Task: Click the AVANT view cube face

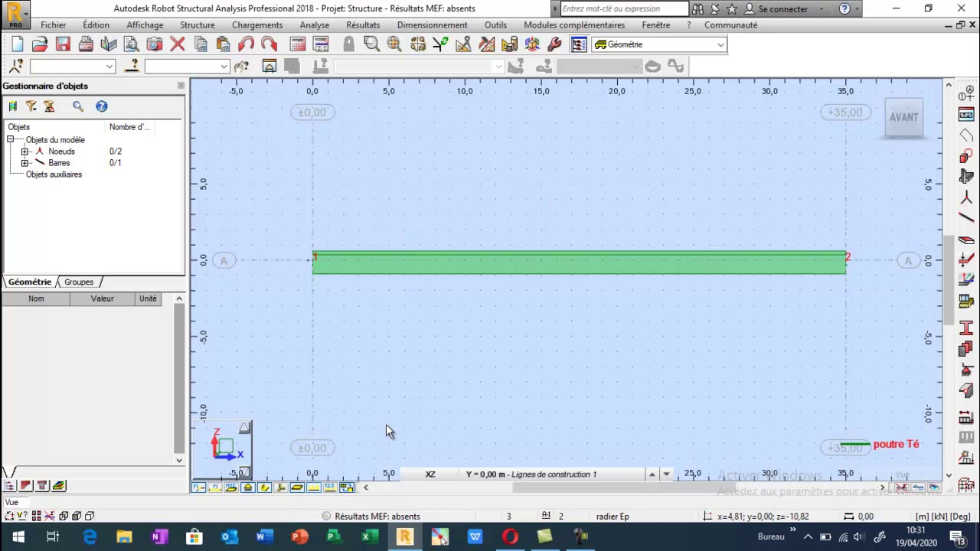Action: click(903, 117)
